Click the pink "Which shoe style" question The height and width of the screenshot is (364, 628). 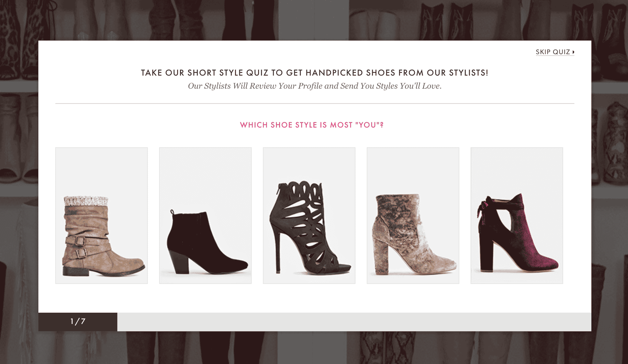pos(312,125)
